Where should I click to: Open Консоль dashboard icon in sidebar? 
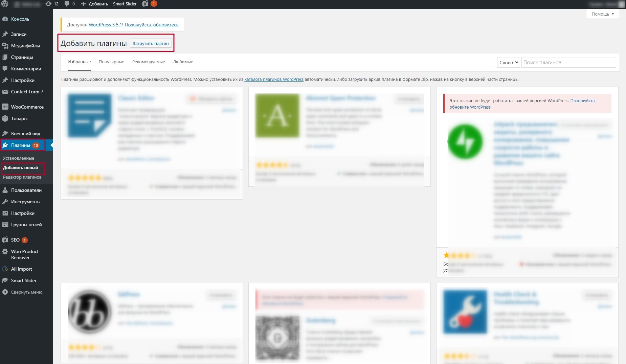tap(5, 19)
